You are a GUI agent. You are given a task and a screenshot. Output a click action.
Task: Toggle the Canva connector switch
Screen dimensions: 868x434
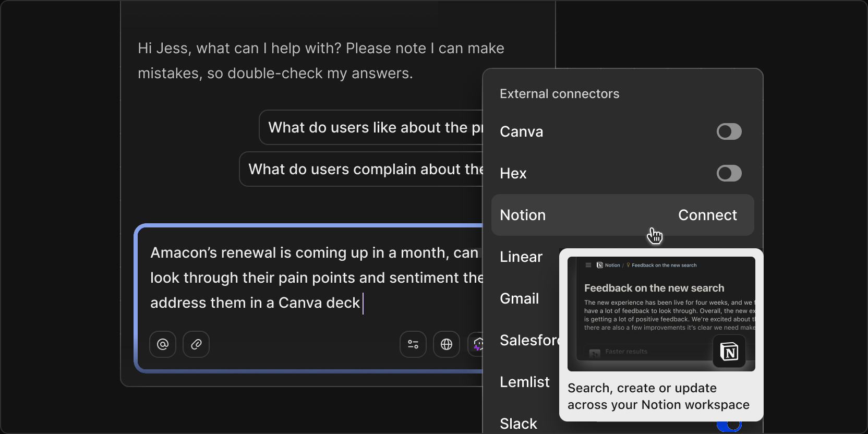tap(729, 131)
